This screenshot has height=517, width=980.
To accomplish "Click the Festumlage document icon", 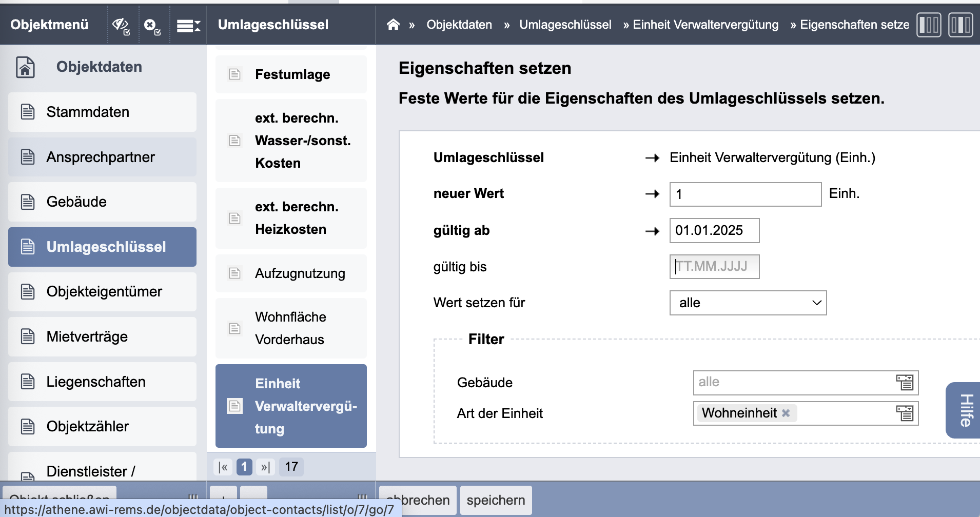I will click(x=234, y=74).
